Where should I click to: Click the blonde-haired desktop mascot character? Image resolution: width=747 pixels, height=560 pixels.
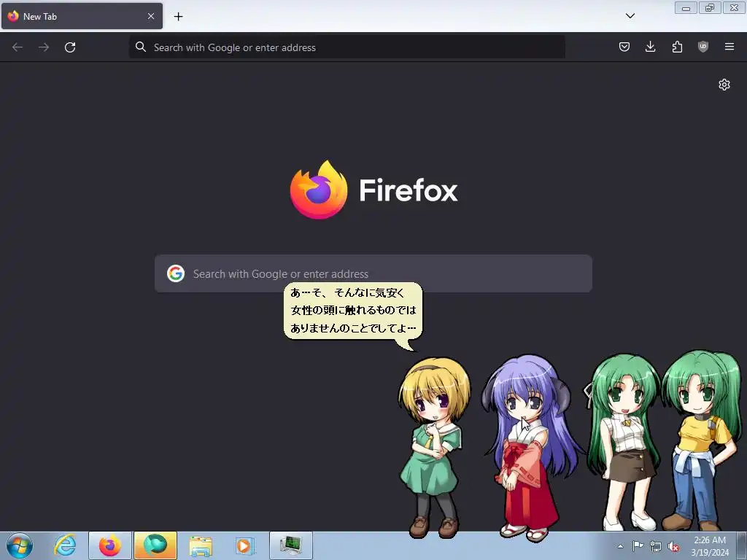[x=433, y=448]
